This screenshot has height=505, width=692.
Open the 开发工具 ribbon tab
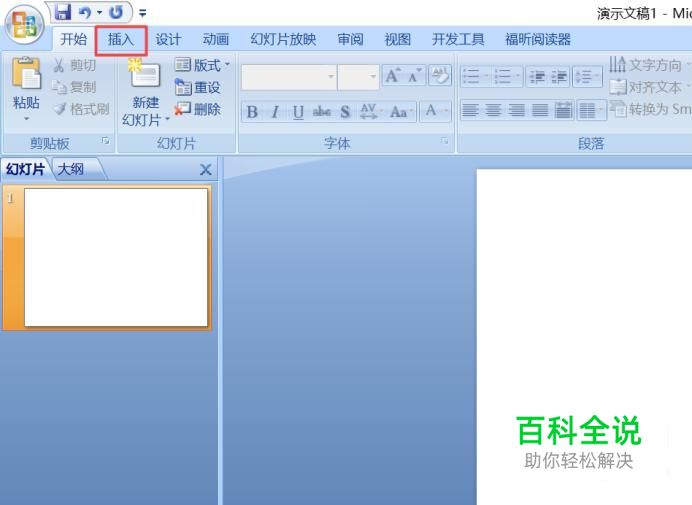click(458, 40)
